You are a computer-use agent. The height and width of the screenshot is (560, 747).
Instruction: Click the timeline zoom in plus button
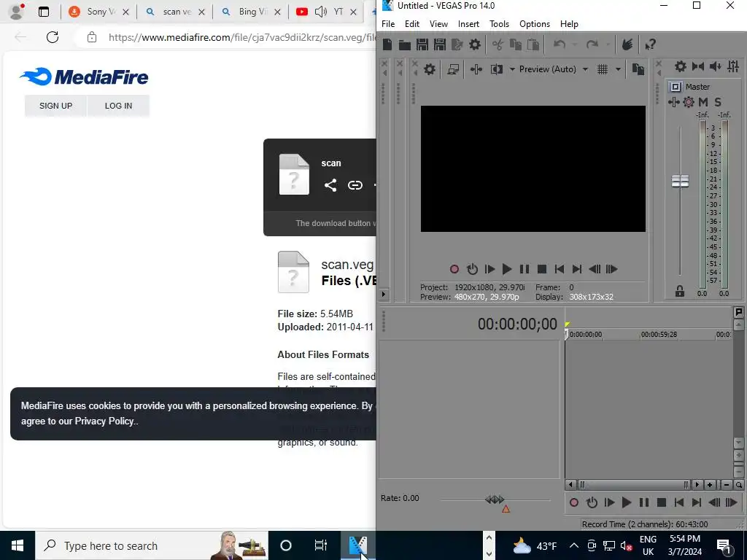[710, 485]
